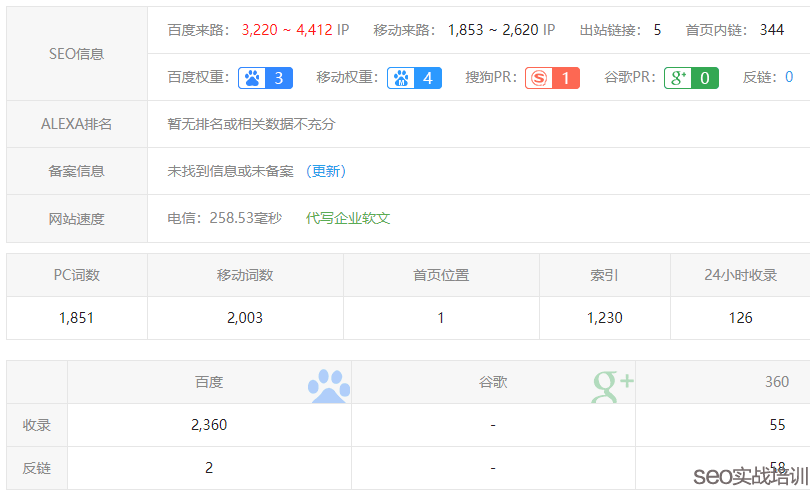Open the green 代写企业软文 link
The width and height of the screenshot is (810, 490).
pos(348,218)
